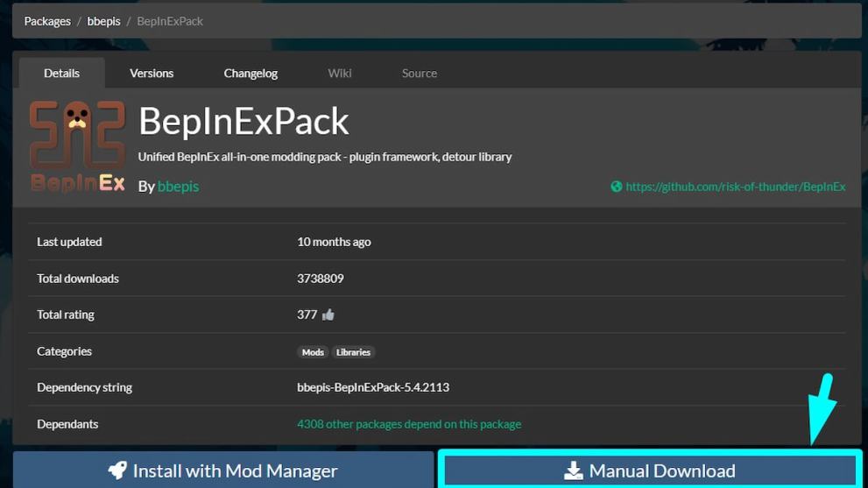Open the Changelog tab
Viewport: 868px width, 488px height.
[x=251, y=73]
